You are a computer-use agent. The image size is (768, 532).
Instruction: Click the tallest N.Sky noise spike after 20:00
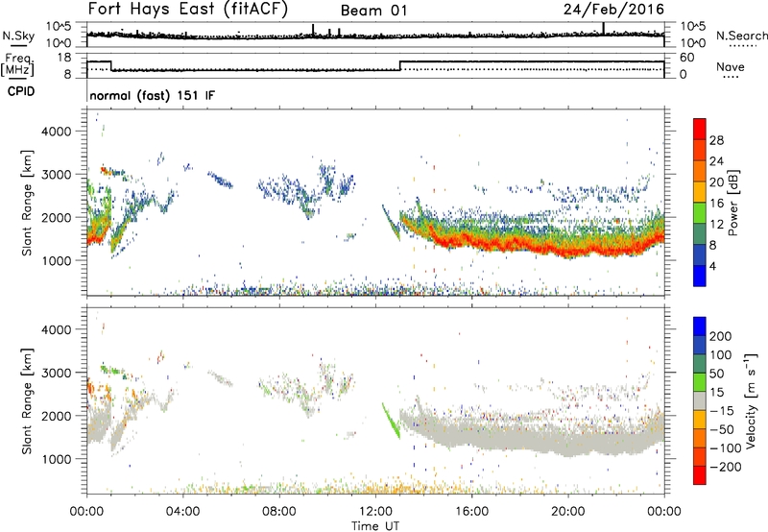click(604, 29)
